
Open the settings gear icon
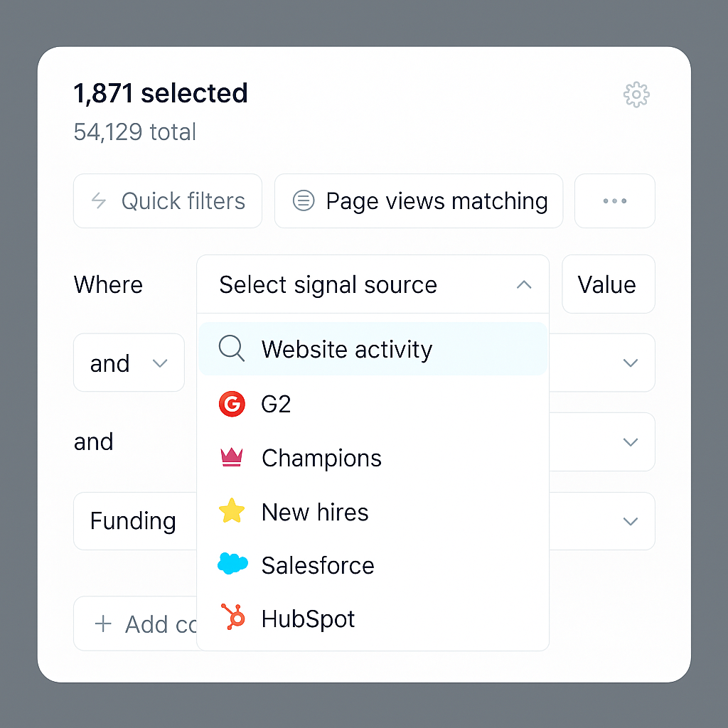(x=636, y=95)
